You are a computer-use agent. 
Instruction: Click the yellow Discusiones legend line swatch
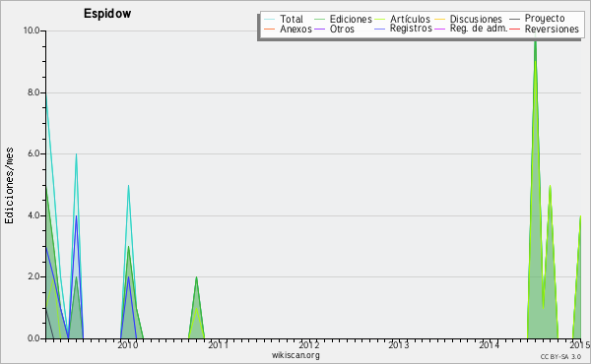pos(440,19)
